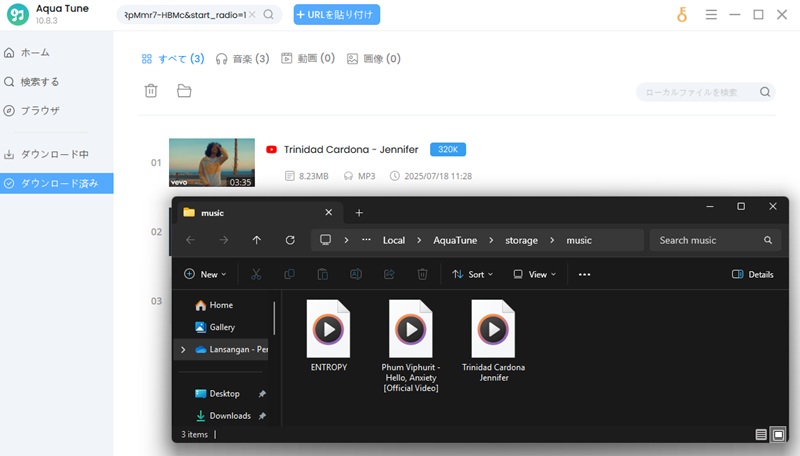Image resolution: width=800 pixels, height=456 pixels.
Task: Open ダウンロード中 list
Action: pyautogui.click(x=46, y=154)
